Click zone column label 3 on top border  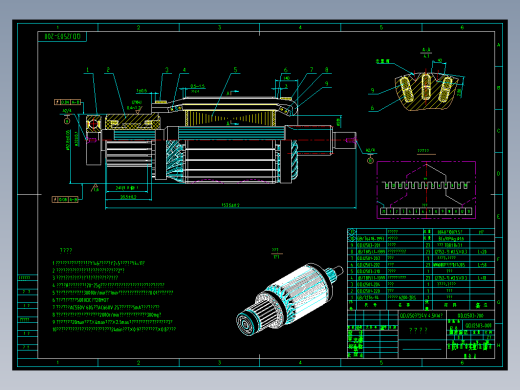click(219, 27)
